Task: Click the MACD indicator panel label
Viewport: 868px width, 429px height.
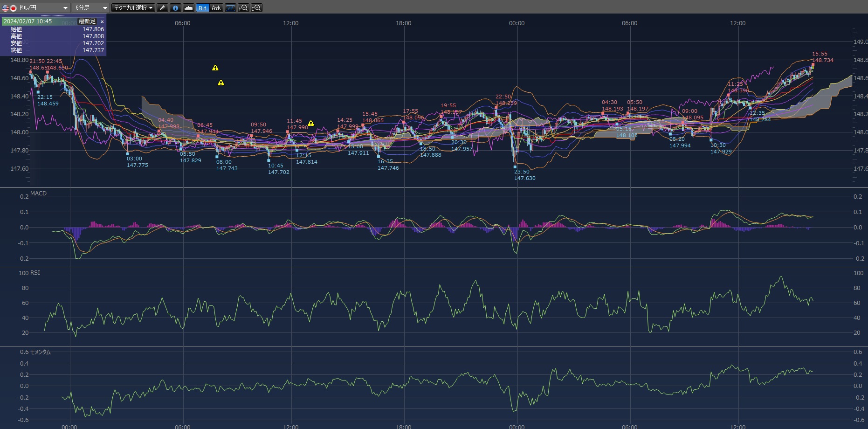Action: [x=38, y=194]
